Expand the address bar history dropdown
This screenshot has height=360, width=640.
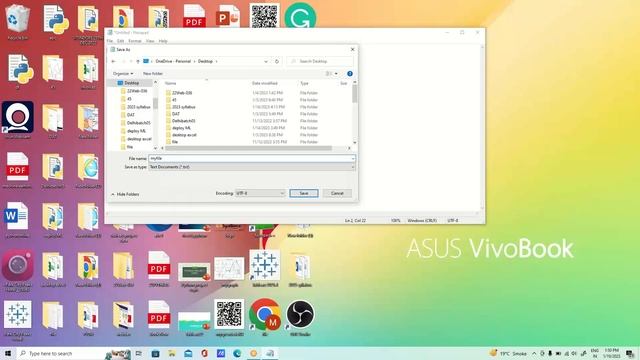(266, 61)
